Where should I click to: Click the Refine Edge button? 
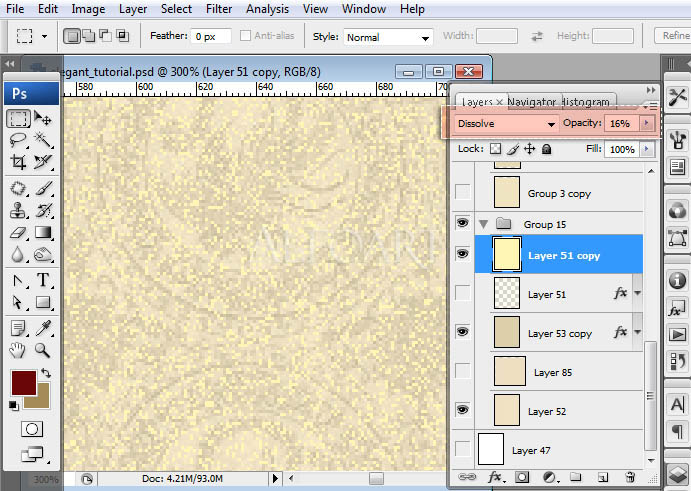(x=672, y=36)
